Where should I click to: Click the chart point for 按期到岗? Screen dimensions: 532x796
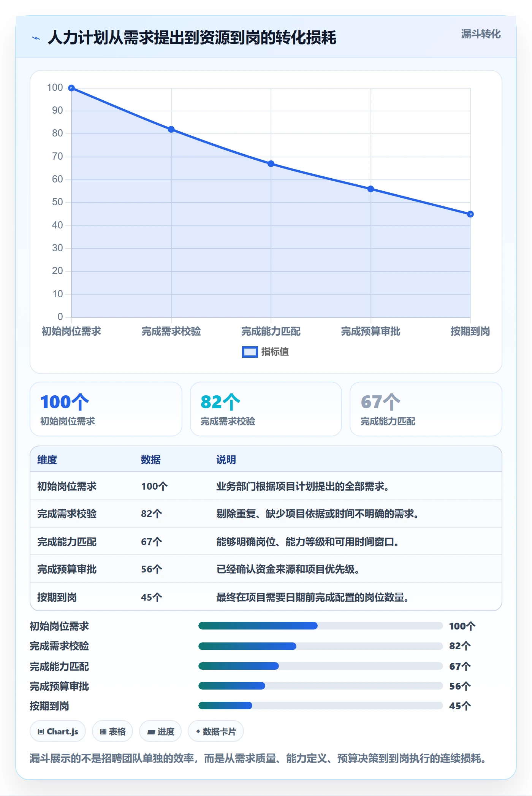470,214
